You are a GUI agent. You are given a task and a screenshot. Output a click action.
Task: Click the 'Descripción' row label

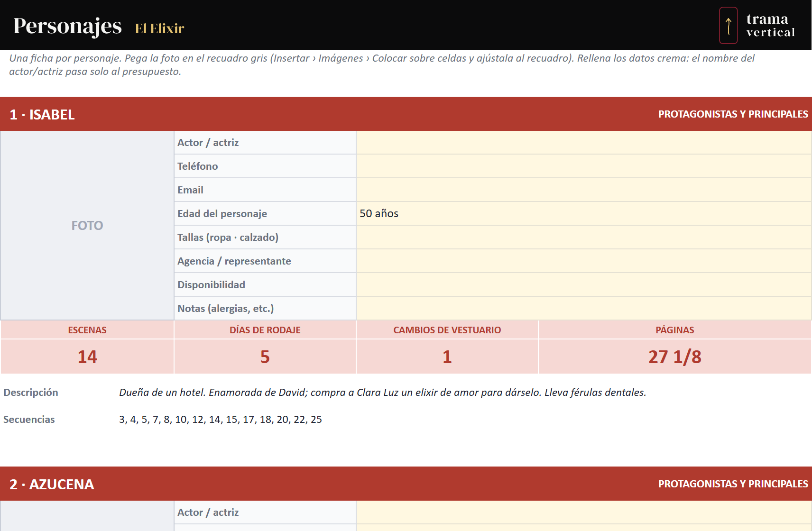(x=31, y=393)
